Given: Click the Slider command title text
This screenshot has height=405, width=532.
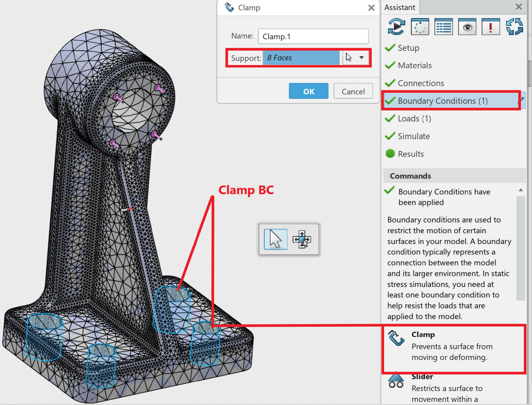Looking at the screenshot, I should (x=422, y=377).
